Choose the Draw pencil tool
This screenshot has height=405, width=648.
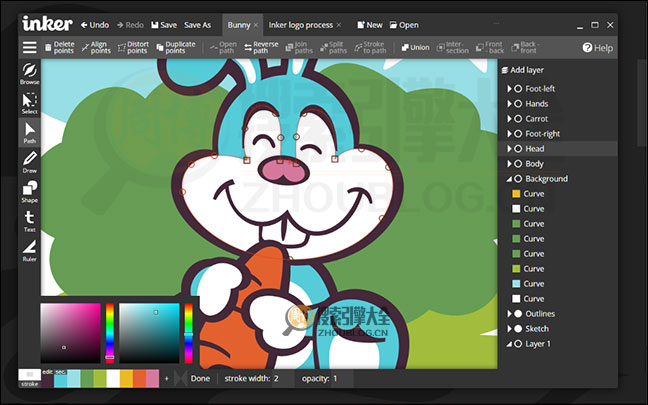coord(29,162)
